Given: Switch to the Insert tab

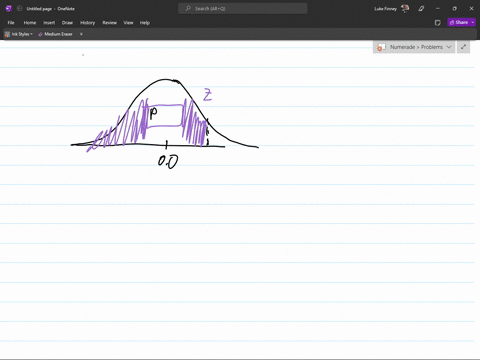Looking at the screenshot, I should (x=49, y=23).
